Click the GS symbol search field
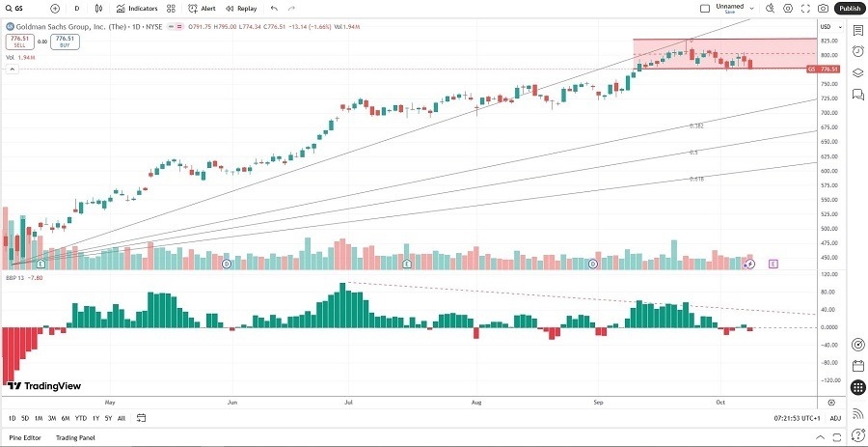Viewport: 868px width, 447px height. (x=20, y=8)
